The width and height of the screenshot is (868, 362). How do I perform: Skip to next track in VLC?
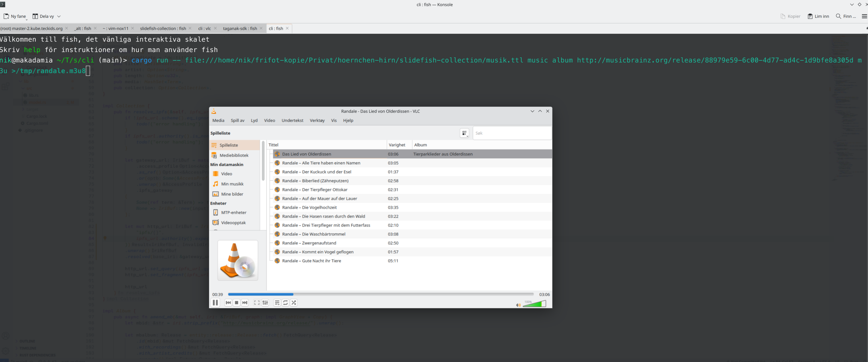pos(245,303)
